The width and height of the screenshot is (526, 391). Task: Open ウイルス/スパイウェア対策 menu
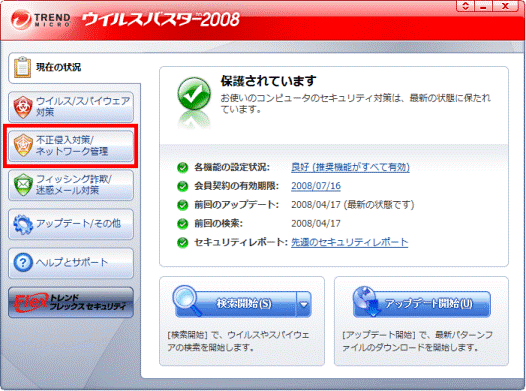tap(71, 107)
